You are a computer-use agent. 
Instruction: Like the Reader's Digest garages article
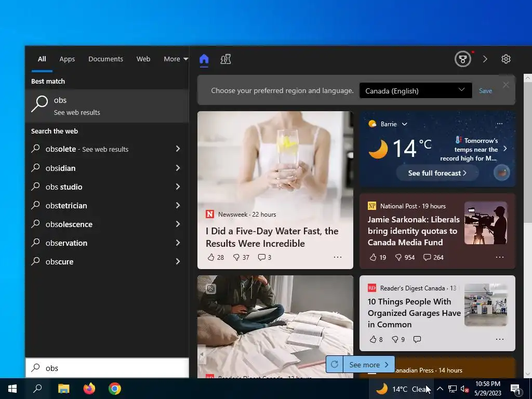coord(376,339)
